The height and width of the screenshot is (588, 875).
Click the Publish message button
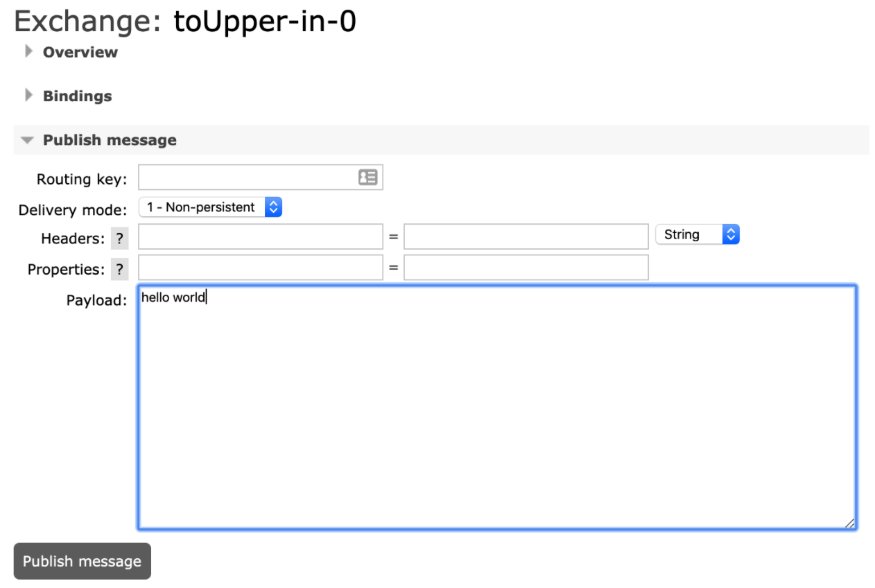pos(83,561)
